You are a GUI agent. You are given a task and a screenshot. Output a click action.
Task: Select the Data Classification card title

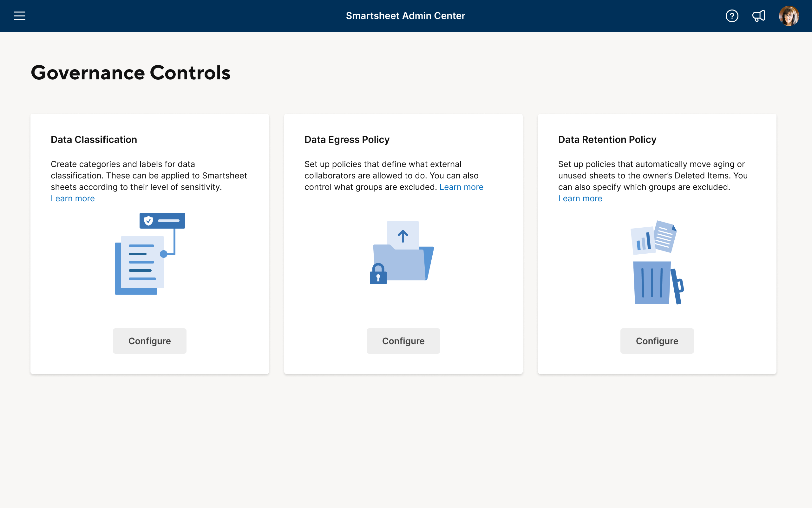click(x=94, y=139)
